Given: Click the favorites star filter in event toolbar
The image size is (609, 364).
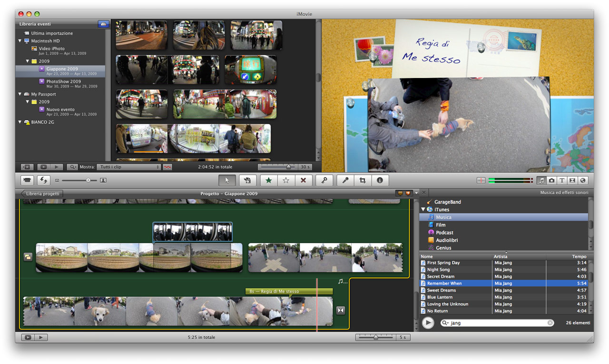Looking at the screenshot, I should (x=27, y=167).
